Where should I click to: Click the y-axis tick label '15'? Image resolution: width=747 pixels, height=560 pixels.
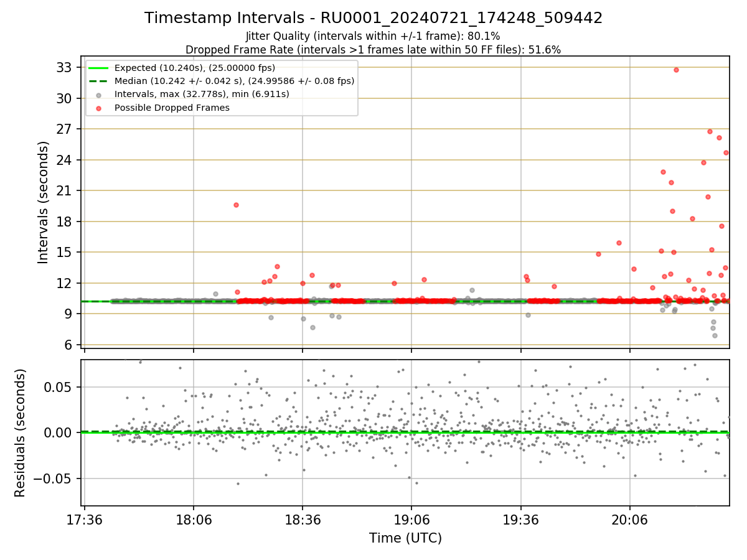pyautogui.click(x=64, y=252)
